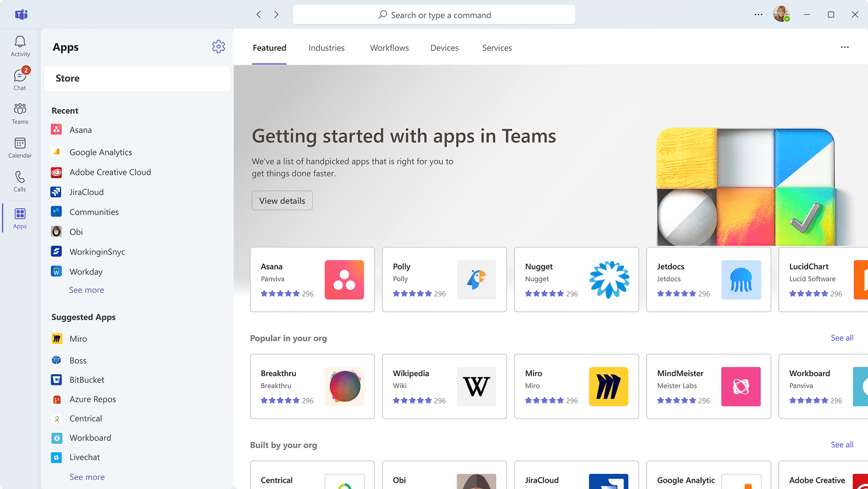Open more options ellipsis beside tabs
Image resolution: width=868 pixels, height=489 pixels.
(x=845, y=47)
